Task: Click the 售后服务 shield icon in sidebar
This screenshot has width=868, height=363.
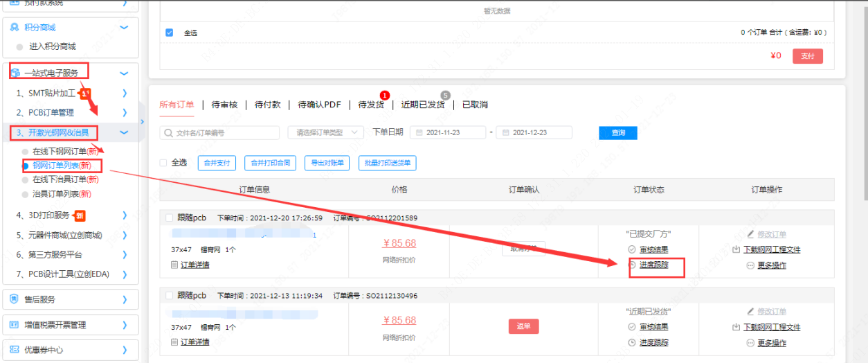Action: 15,299
